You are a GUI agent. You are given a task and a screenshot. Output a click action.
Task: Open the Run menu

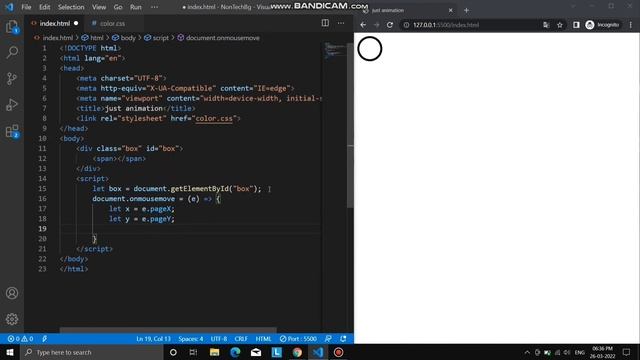tap(136, 7)
